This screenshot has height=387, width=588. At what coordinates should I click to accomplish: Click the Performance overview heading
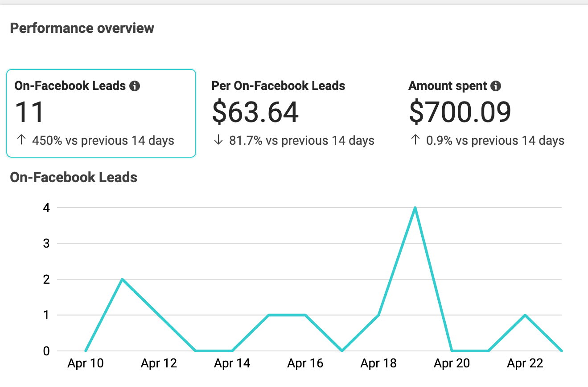pos(82,28)
